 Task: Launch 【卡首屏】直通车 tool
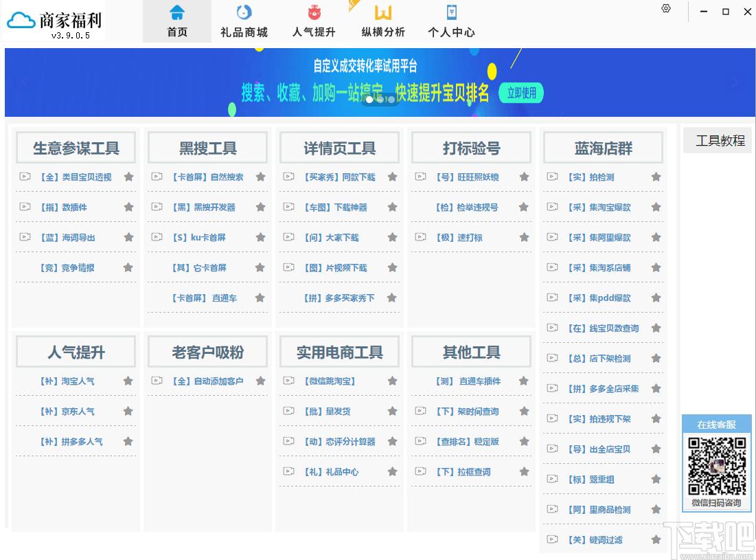(x=204, y=298)
